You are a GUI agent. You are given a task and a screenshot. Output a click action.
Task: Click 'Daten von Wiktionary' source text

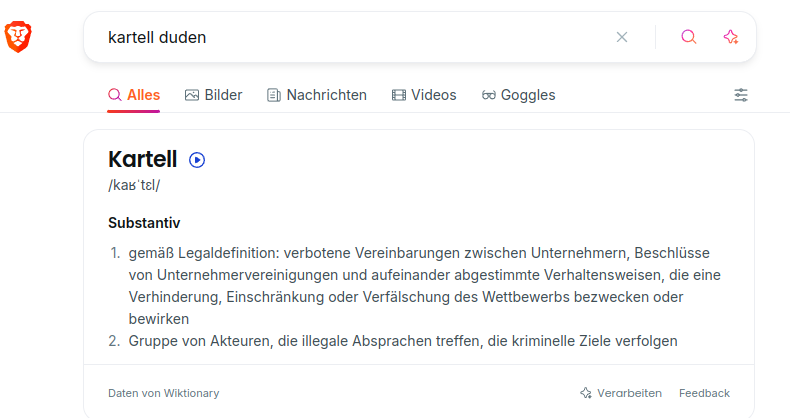tap(163, 393)
